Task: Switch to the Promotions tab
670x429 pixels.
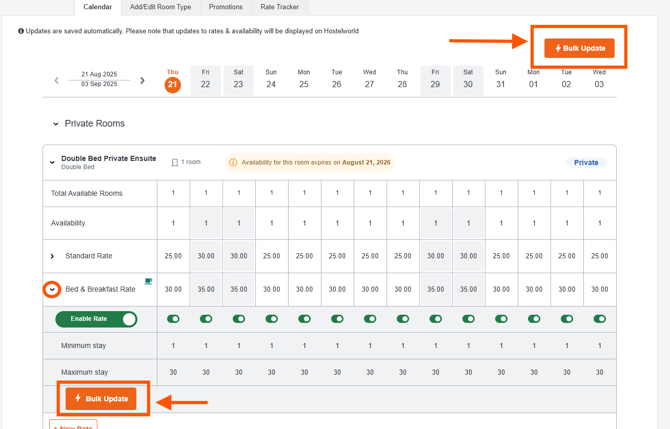Action: (225, 7)
